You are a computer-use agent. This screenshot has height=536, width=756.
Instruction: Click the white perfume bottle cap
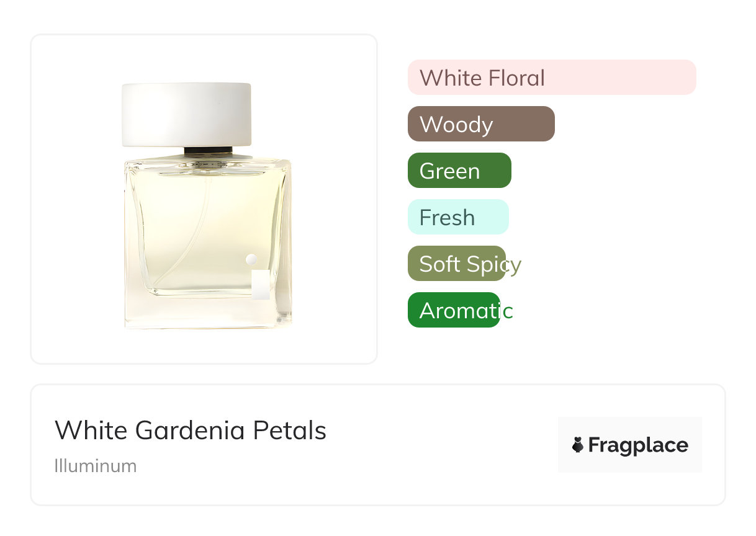tap(186, 114)
